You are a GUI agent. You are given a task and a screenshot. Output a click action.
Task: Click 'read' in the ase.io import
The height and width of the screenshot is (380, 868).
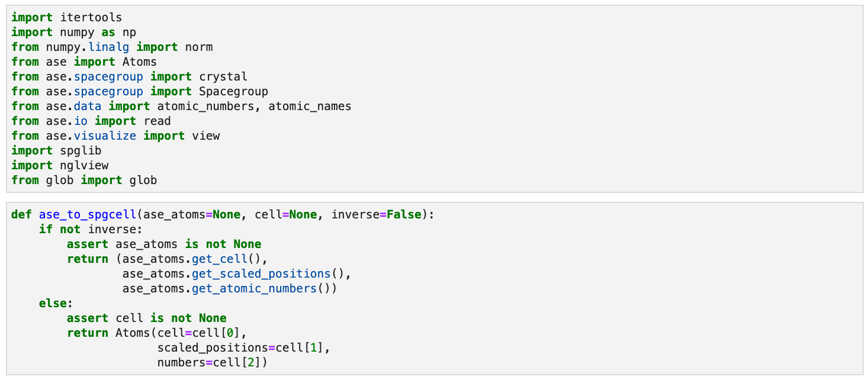click(157, 121)
